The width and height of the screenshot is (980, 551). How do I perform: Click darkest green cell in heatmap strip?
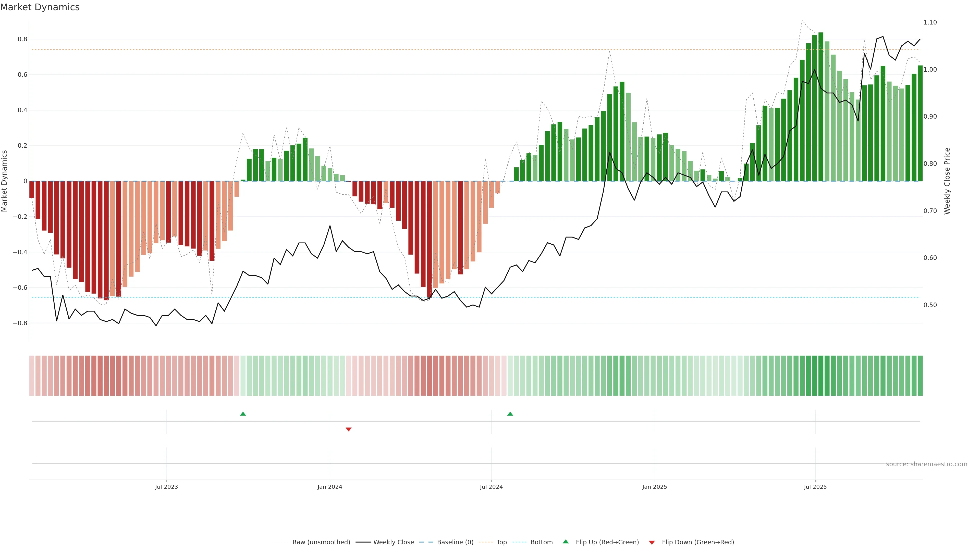820,375
